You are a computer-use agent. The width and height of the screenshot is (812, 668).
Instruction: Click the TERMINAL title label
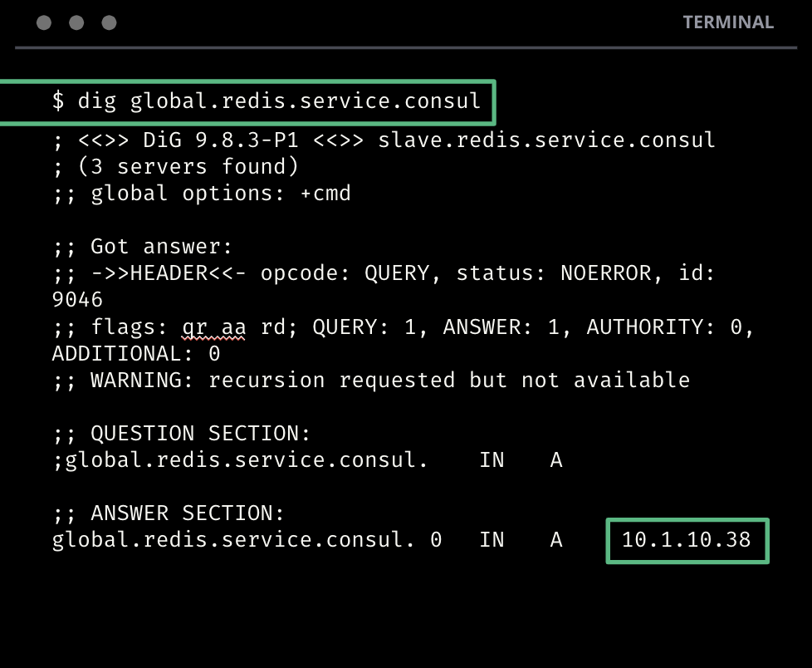(x=727, y=22)
